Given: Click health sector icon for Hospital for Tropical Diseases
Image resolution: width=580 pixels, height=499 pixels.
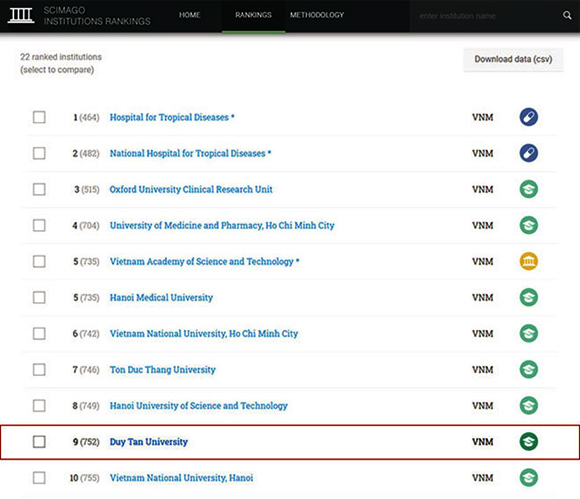Looking at the screenshot, I should [x=529, y=117].
